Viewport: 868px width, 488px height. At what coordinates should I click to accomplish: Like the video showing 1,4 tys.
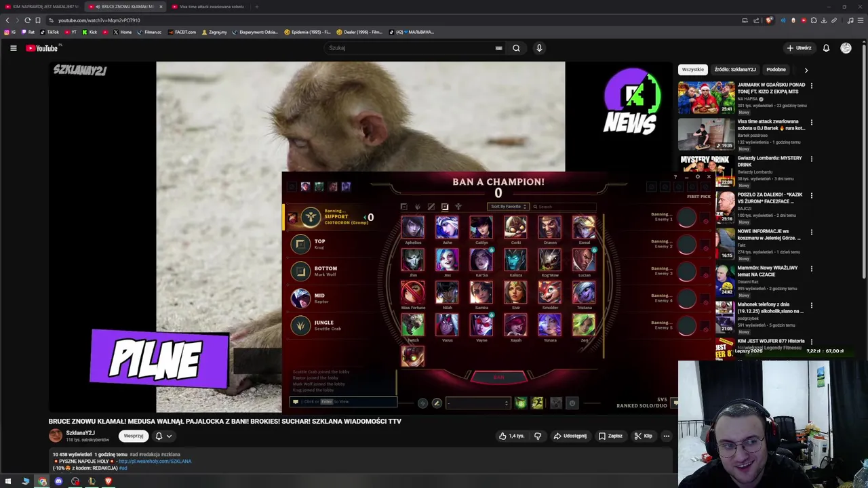(x=511, y=436)
